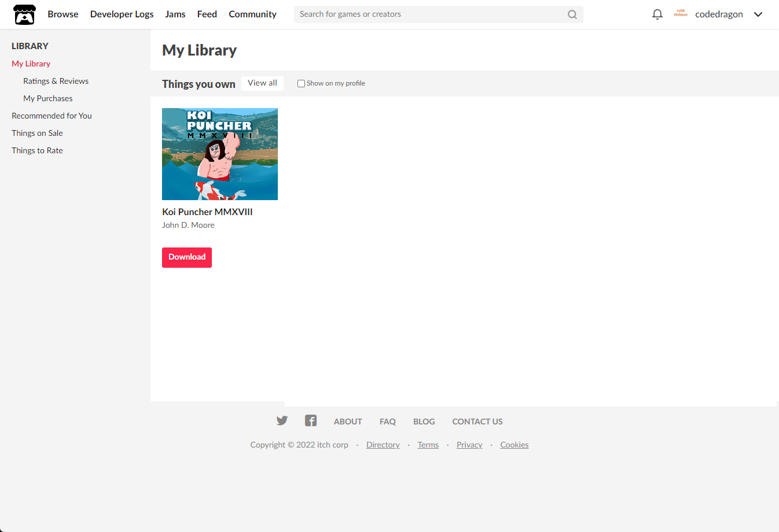Open the Twitter footer icon
The width and height of the screenshot is (779, 532).
click(x=282, y=420)
